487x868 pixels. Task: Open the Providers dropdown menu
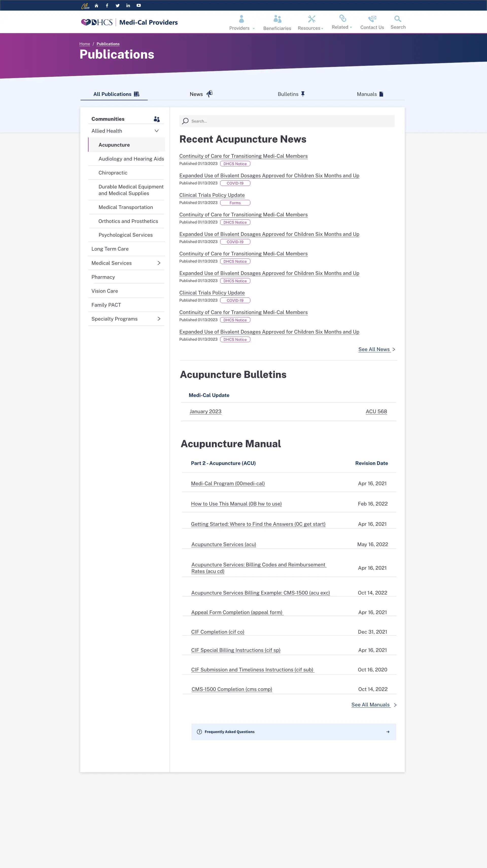pyautogui.click(x=241, y=22)
